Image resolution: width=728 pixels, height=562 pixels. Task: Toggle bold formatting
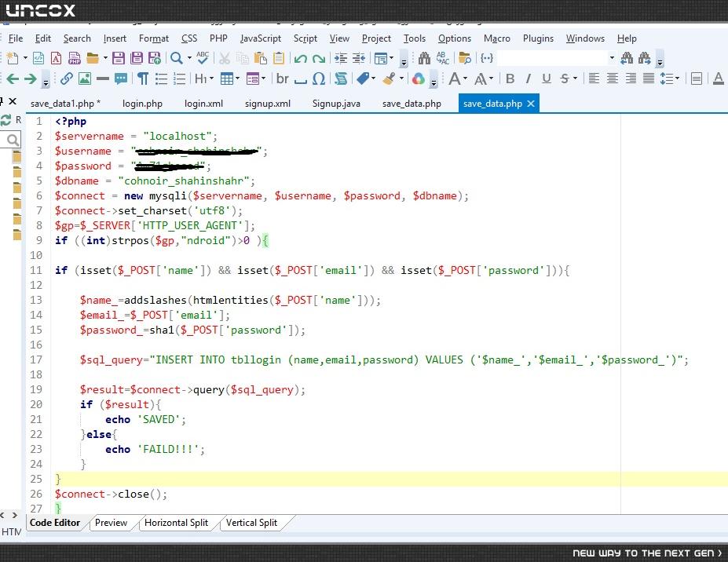click(x=510, y=78)
